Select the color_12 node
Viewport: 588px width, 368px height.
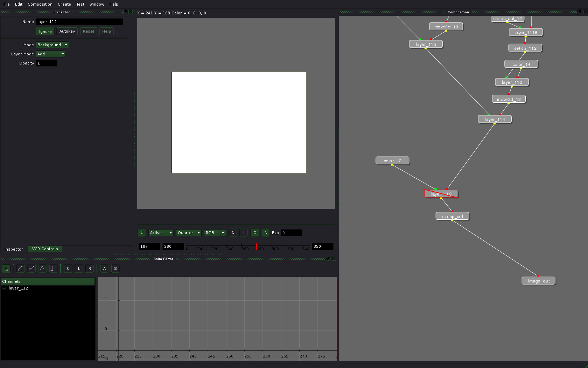point(392,161)
